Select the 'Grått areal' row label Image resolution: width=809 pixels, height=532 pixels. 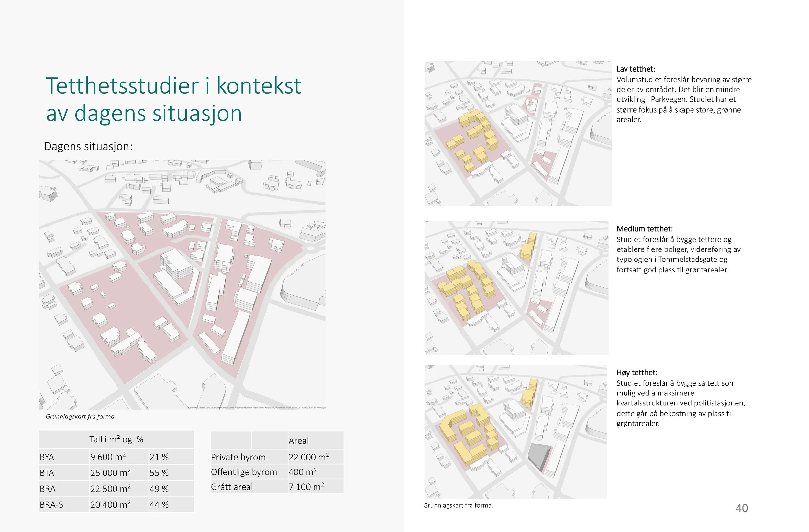pos(232,487)
